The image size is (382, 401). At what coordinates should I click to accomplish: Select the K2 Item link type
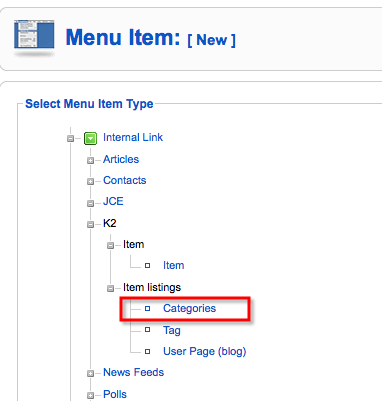173,265
